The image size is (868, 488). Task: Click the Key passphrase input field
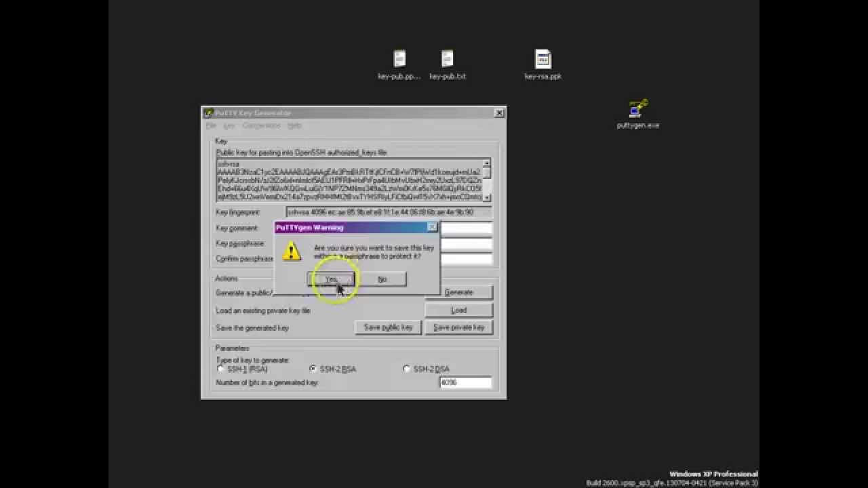point(467,244)
